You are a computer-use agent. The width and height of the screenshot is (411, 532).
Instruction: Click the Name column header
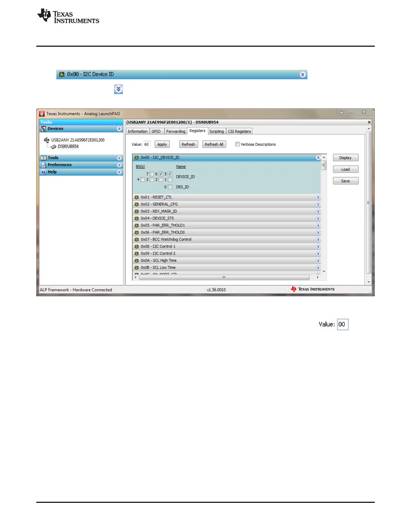181,167
